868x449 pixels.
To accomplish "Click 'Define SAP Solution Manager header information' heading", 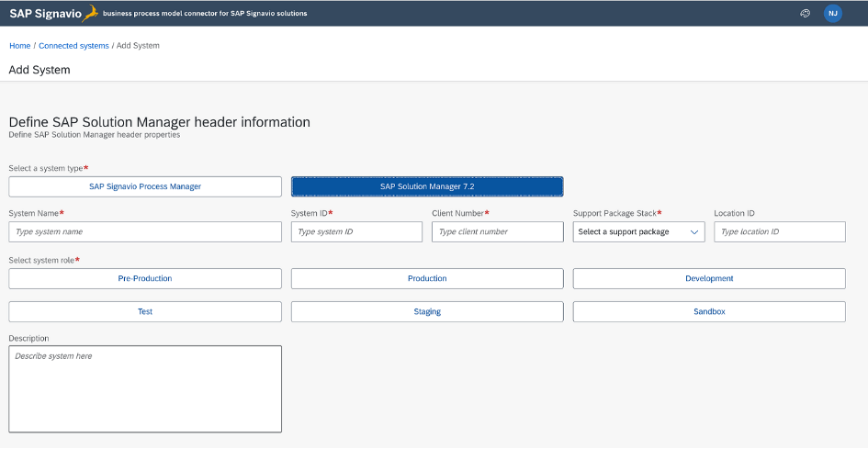I will click(x=160, y=122).
